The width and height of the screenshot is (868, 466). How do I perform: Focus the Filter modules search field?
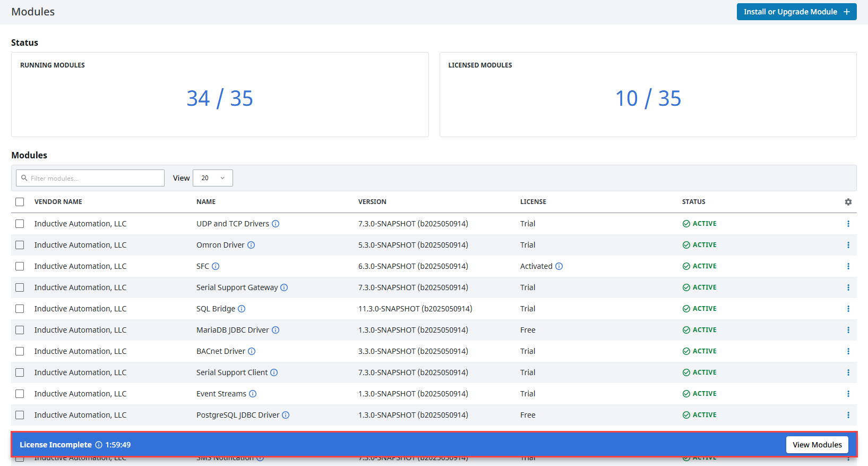[x=90, y=178]
